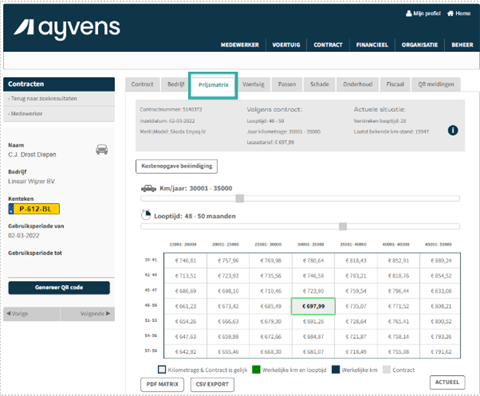480x396 pixels.
Task: Open the MEDEWERKER menu
Action: coord(240,45)
